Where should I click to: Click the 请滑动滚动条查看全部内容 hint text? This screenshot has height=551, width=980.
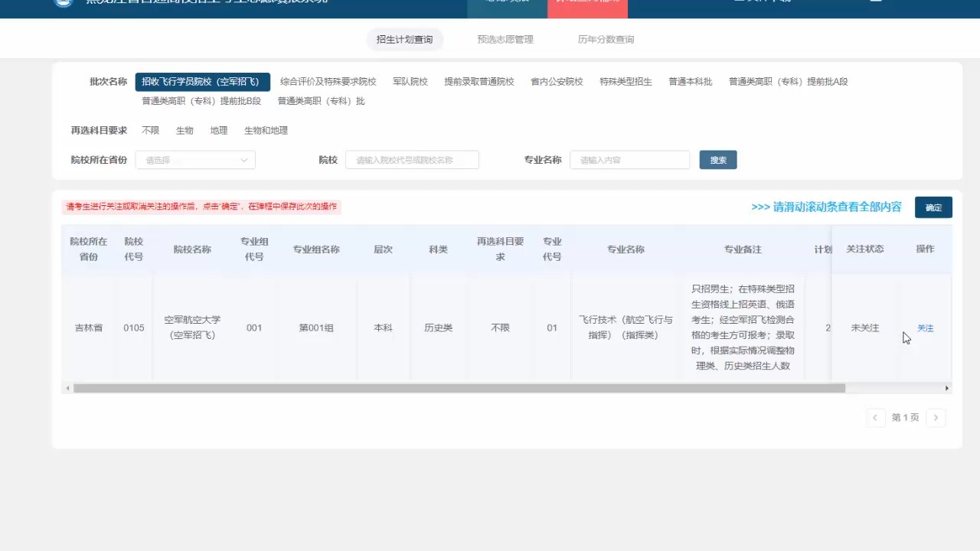click(827, 207)
